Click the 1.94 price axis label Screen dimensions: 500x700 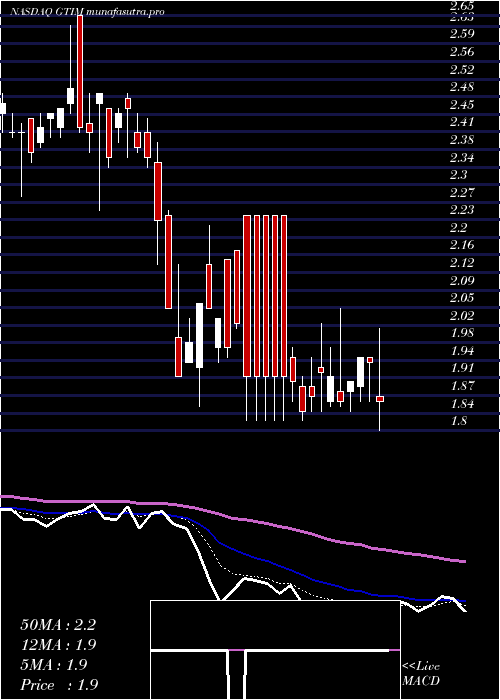tap(462, 350)
